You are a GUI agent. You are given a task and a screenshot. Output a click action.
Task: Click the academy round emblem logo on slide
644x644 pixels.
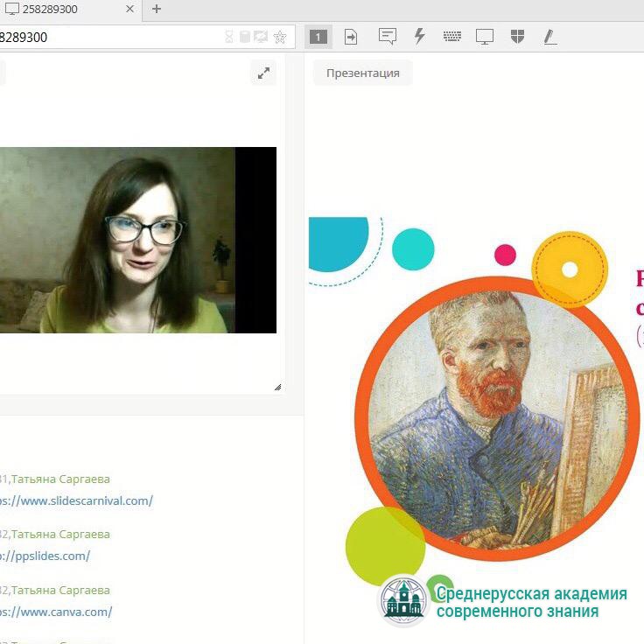(403, 600)
